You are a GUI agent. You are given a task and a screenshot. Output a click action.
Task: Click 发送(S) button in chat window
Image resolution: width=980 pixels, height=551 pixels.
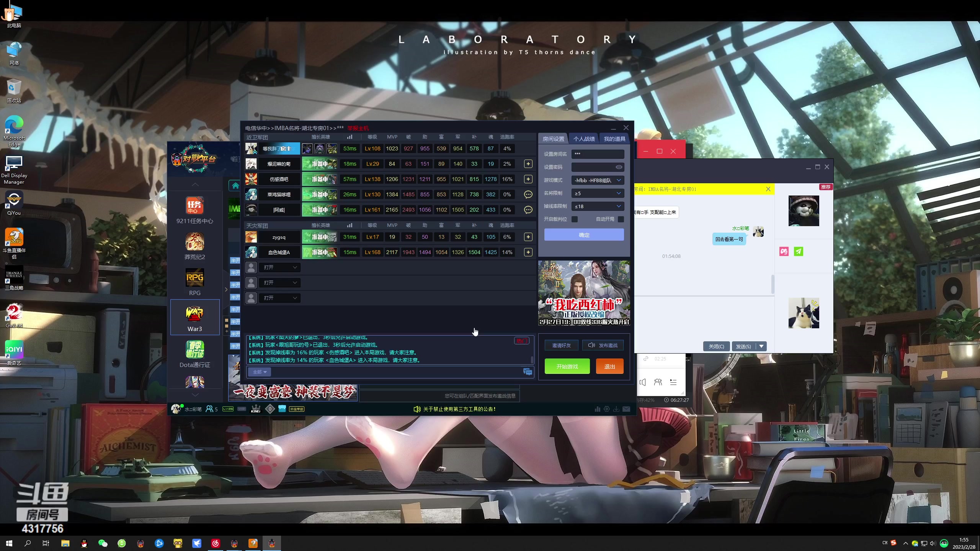[743, 346]
